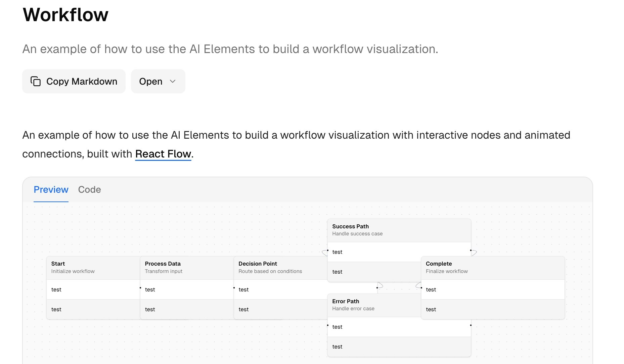624x364 pixels.
Task: Follow the React Flow link
Action: (x=163, y=154)
